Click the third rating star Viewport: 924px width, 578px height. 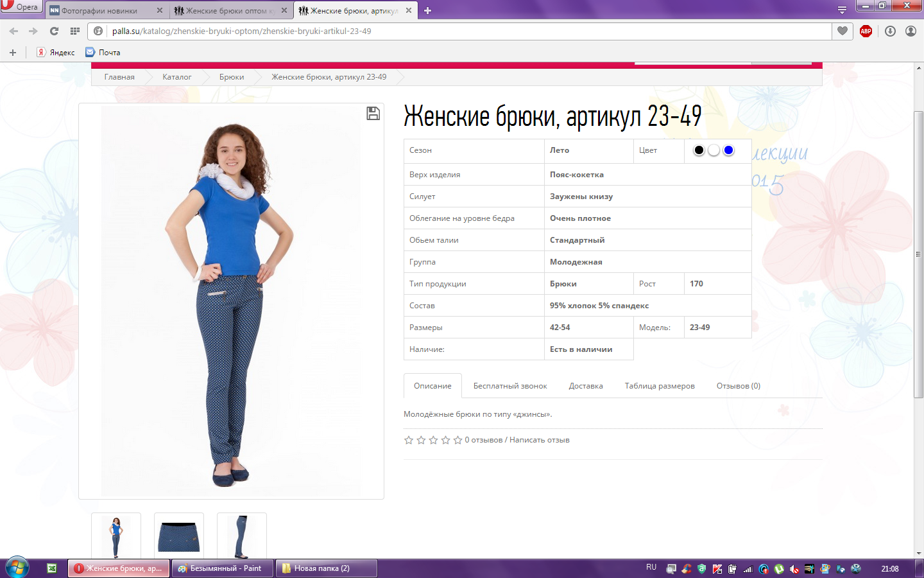[x=433, y=440]
